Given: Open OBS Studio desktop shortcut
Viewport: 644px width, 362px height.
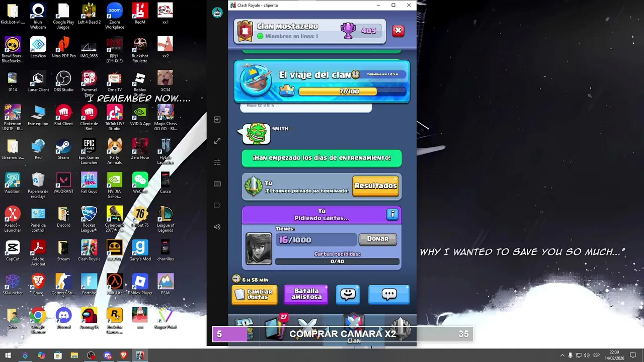Looking at the screenshot, I should click(63, 81).
